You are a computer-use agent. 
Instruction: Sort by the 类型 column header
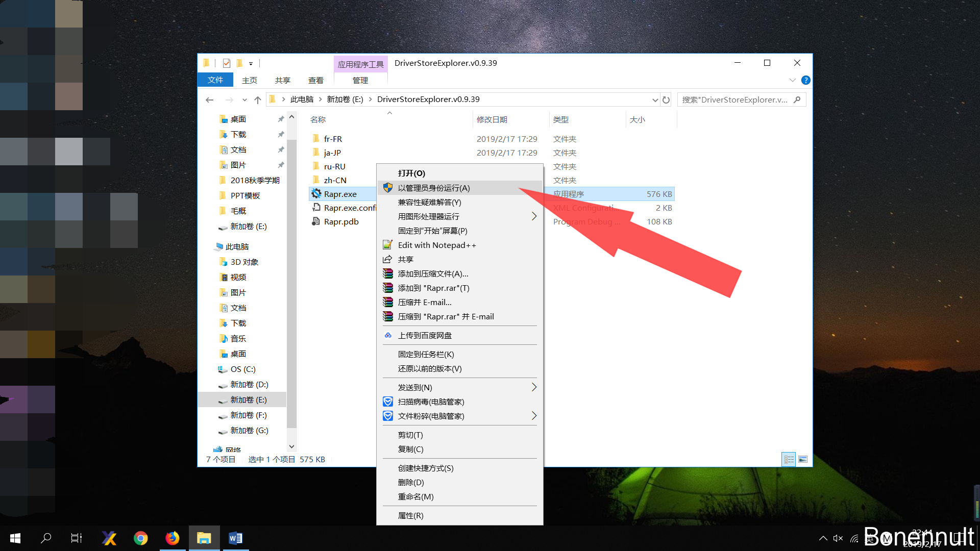[587, 119]
